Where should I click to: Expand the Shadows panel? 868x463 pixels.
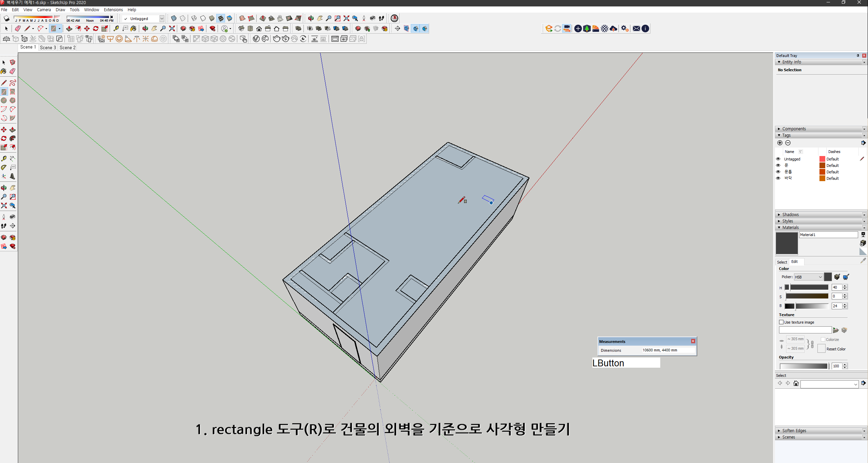pyautogui.click(x=779, y=214)
